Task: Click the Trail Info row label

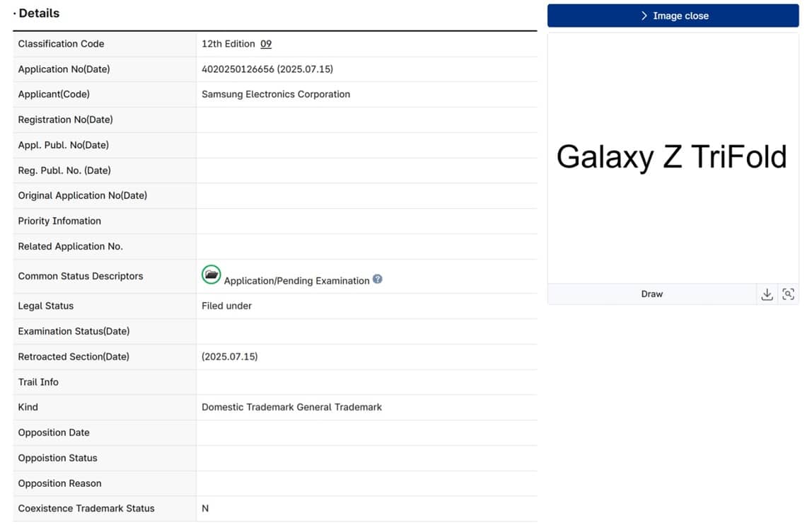Action: pyautogui.click(x=38, y=382)
